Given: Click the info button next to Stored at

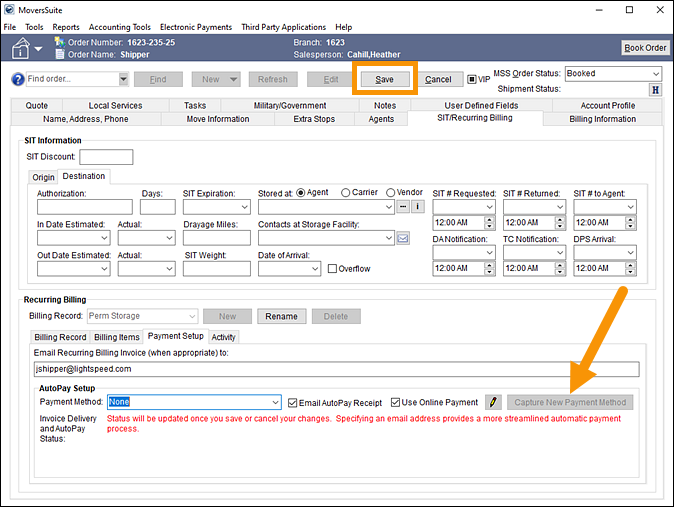Looking at the screenshot, I should [x=417, y=207].
